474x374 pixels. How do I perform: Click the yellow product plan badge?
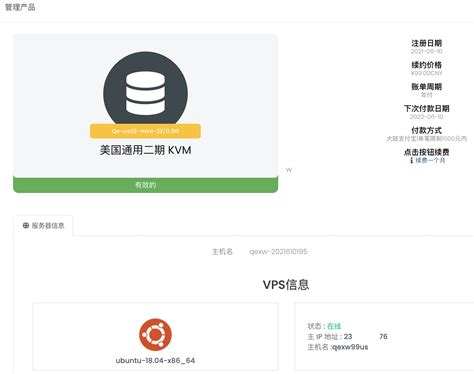click(x=145, y=131)
